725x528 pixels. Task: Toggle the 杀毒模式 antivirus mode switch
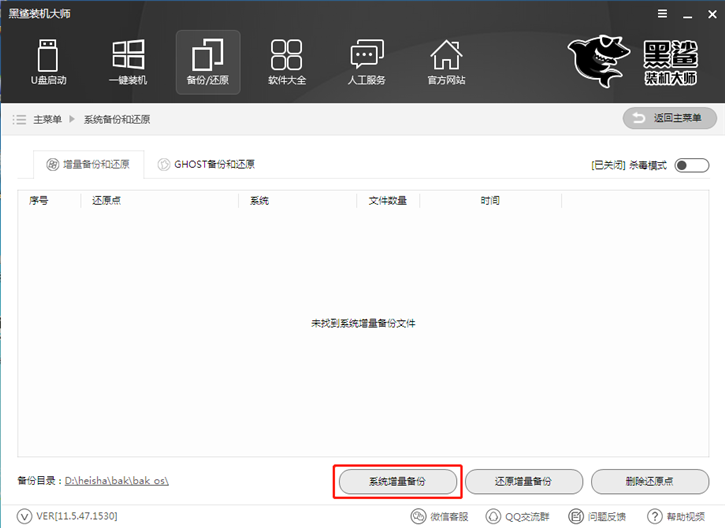pos(691,165)
